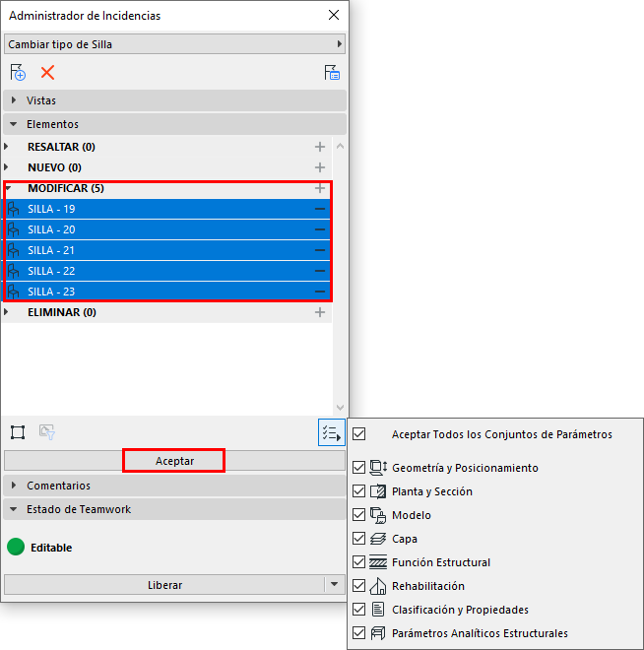Uncheck Función Estructural checkbox
The width and height of the screenshot is (644, 650).
[x=358, y=562]
